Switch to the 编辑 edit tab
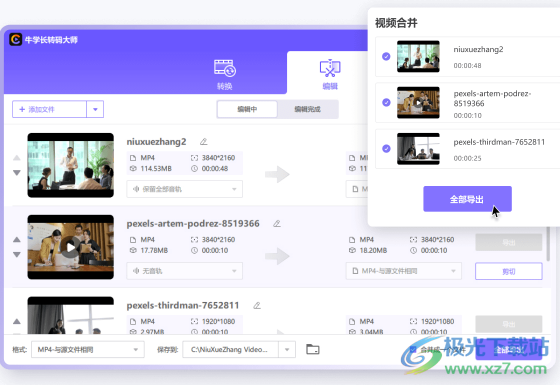This screenshot has width=560, height=385. 330,75
